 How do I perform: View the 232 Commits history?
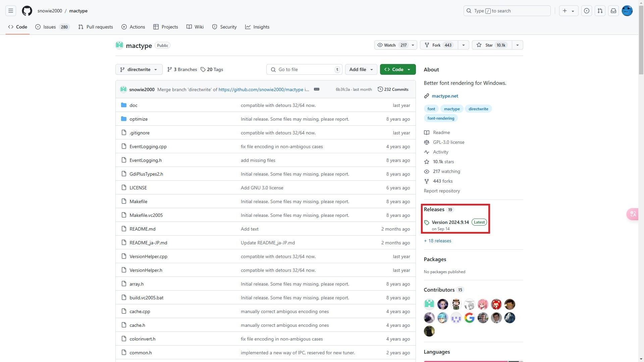click(393, 89)
